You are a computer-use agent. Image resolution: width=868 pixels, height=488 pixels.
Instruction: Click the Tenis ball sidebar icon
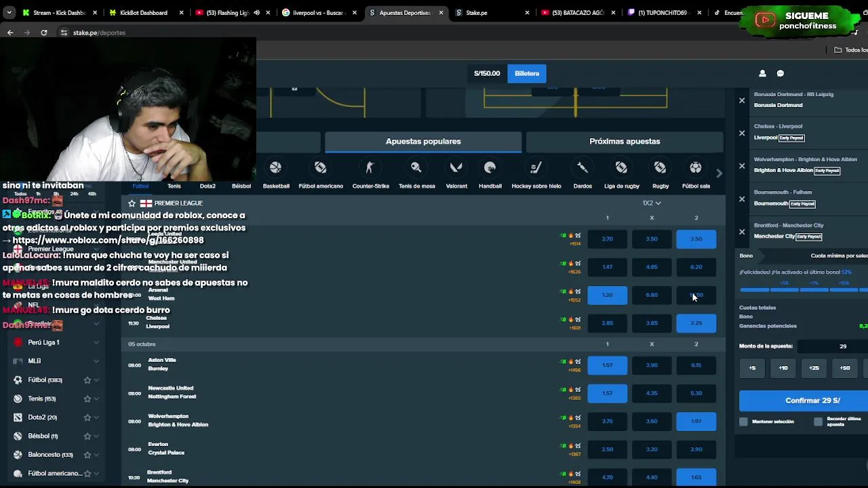tap(18, 399)
